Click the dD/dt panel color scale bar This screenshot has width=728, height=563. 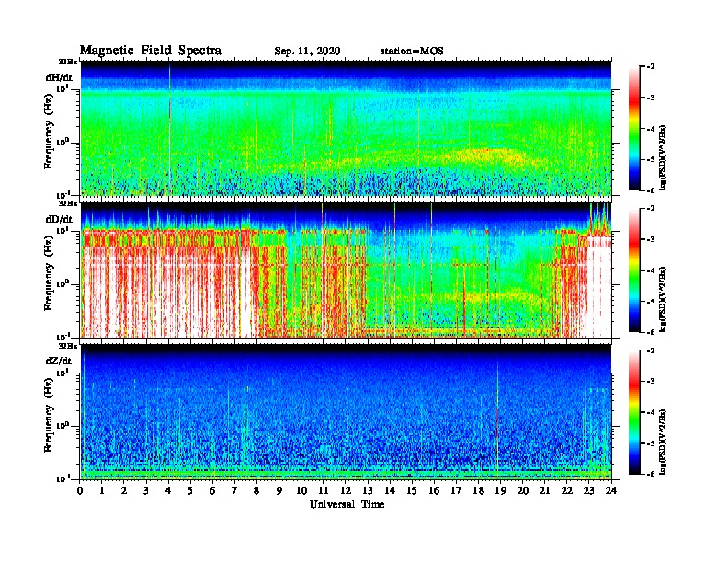(x=634, y=270)
